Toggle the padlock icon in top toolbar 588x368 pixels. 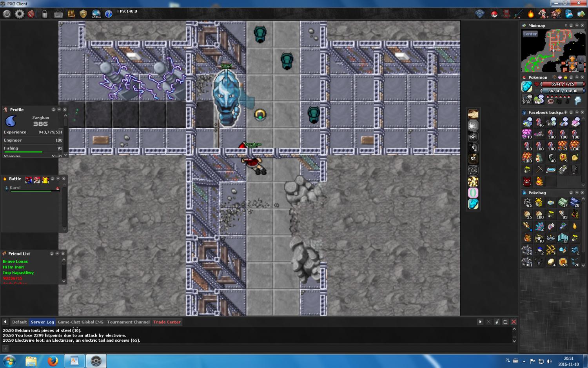pos(45,14)
